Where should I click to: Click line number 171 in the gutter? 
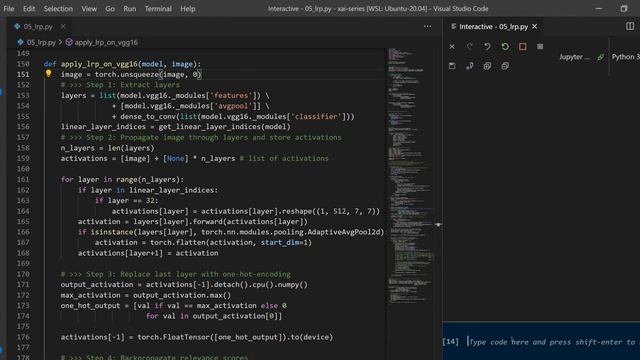(23, 284)
